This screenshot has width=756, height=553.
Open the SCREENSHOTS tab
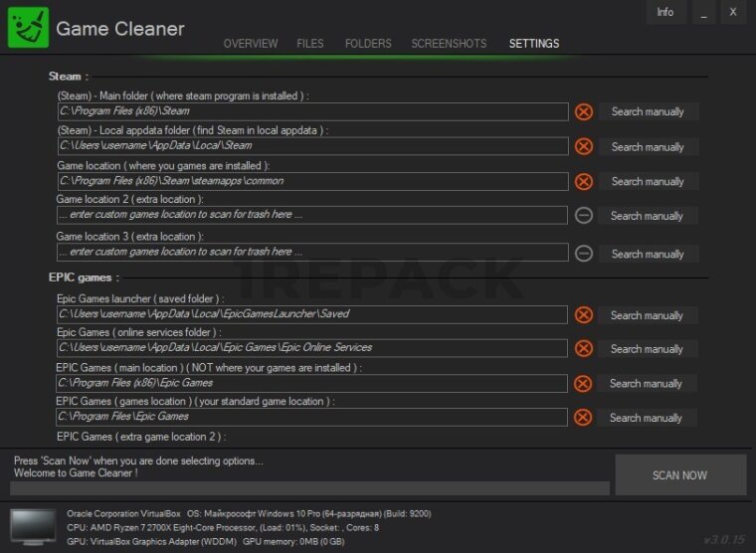pos(449,44)
